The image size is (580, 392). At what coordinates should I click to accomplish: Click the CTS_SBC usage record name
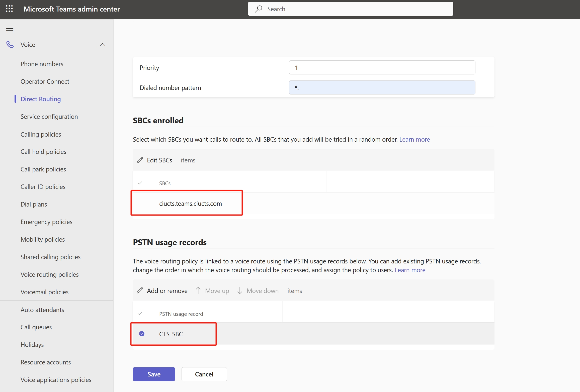tap(171, 334)
